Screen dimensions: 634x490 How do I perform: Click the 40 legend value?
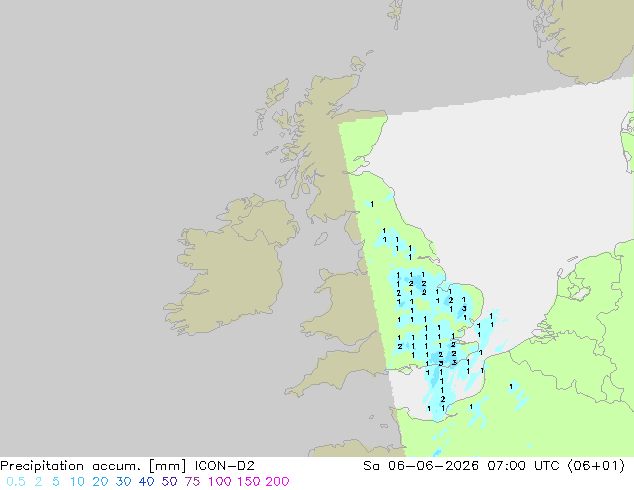pos(146,482)
